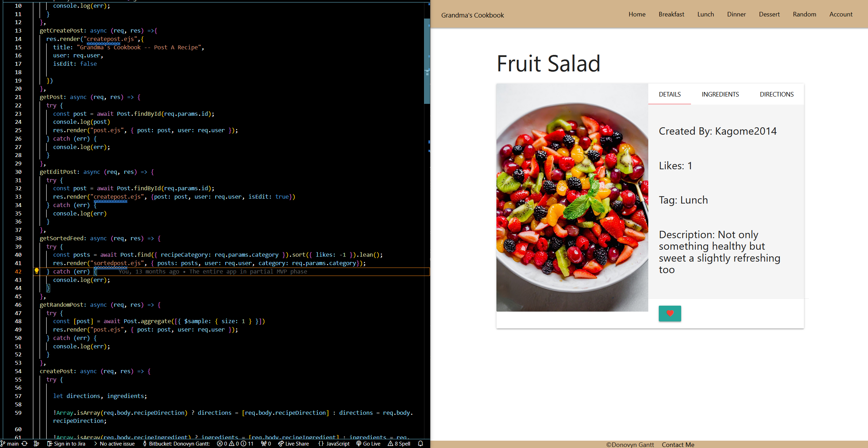Viewport: 868px width, 448px height.
Task: Click the Lunch category link
Action: [704, 14]
